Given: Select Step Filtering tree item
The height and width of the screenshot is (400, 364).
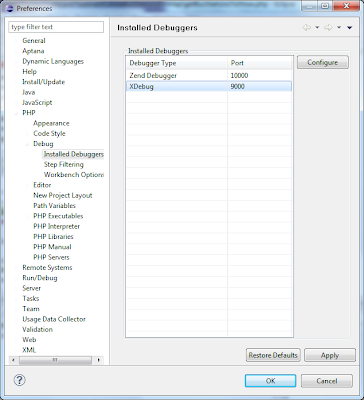Looking at the screenshot, I should click(x=64, y=165).
